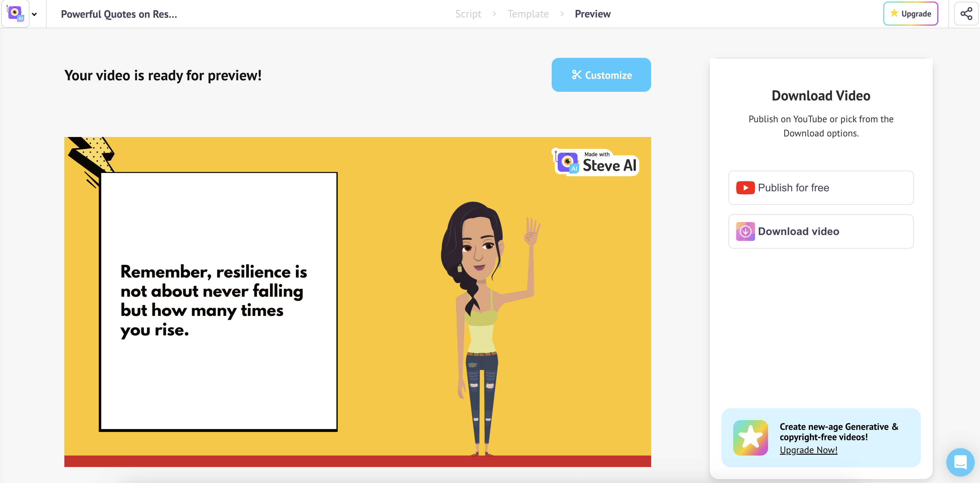This screenshot has height=483, width=980.
Task: Click the Customize button
Action: pyautogui.click(x=601, y=75)
